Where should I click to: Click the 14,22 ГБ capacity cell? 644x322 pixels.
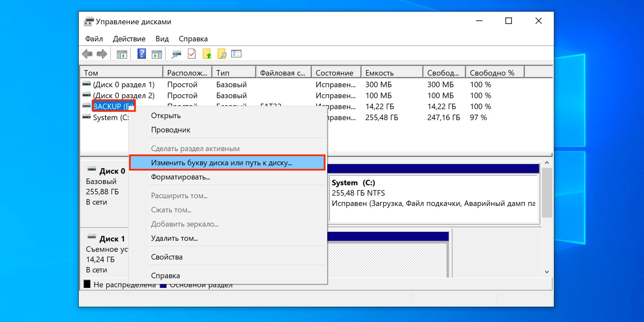(379, 106)
